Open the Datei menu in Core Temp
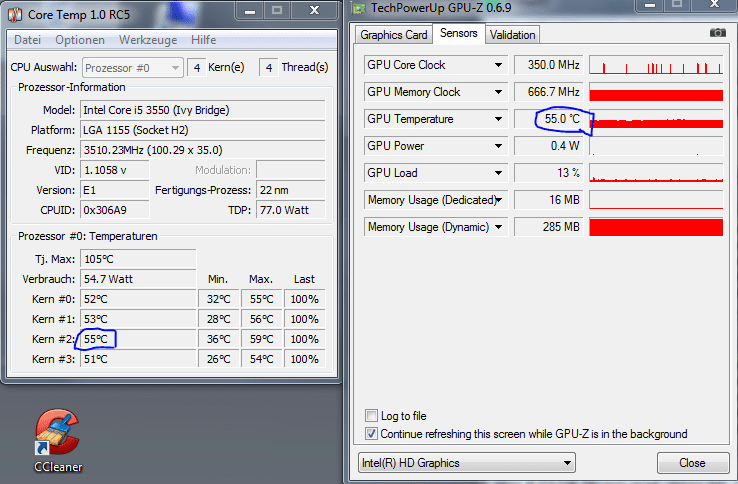Image resolution: width=738 pixels, height=484 pixels. click(27, 40)
